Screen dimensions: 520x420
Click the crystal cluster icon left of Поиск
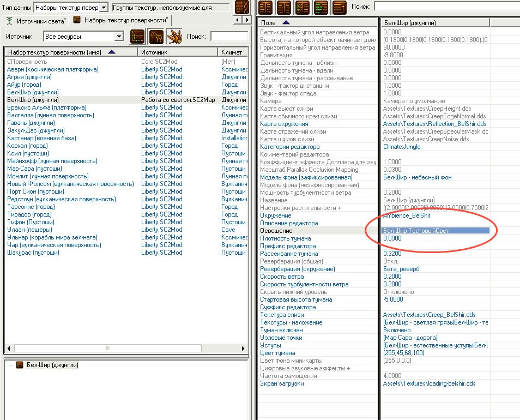pyautogui.click(x=174, y=37)
